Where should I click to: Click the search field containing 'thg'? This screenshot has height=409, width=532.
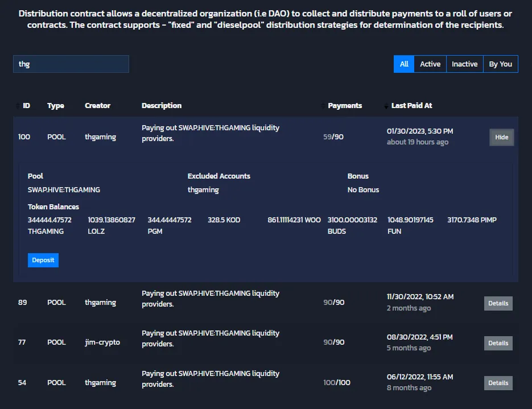[x=71, y=64]
